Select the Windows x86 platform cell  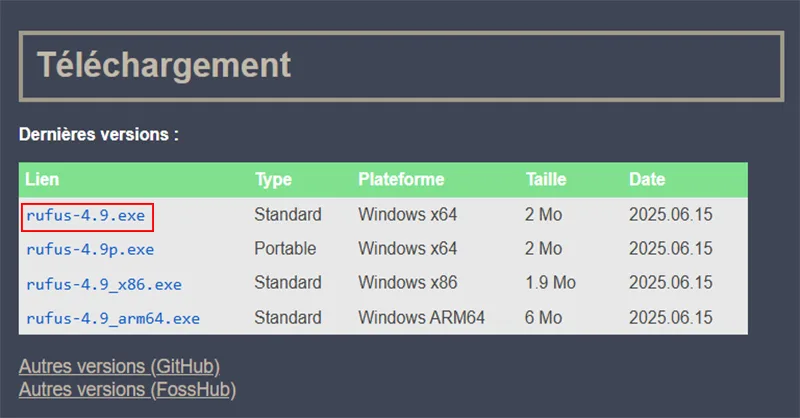click(408, 282)
